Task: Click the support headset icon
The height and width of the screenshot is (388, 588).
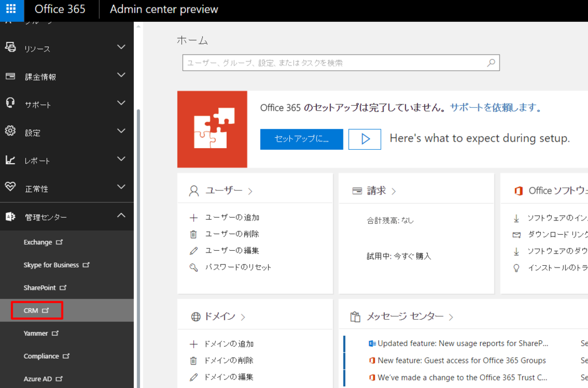Action: click(x=10, y=103)
